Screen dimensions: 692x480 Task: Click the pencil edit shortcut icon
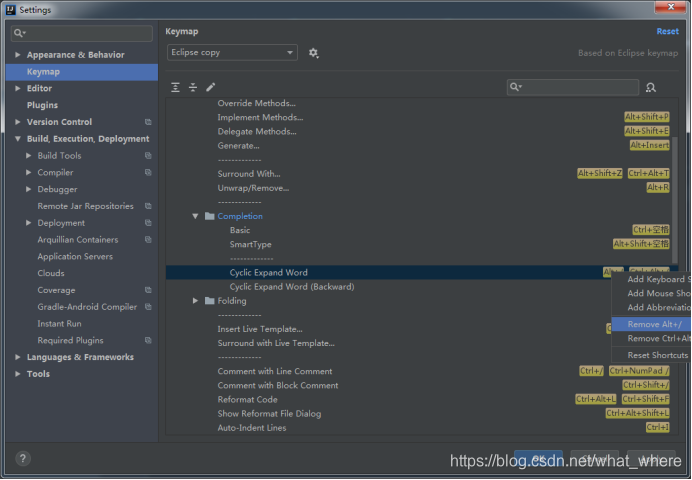point(211,87)
